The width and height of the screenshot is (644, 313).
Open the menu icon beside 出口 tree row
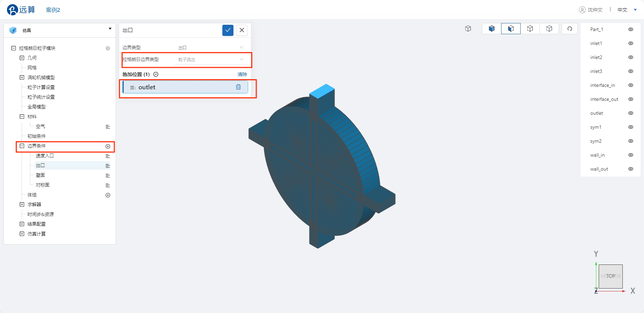point(108,166)
